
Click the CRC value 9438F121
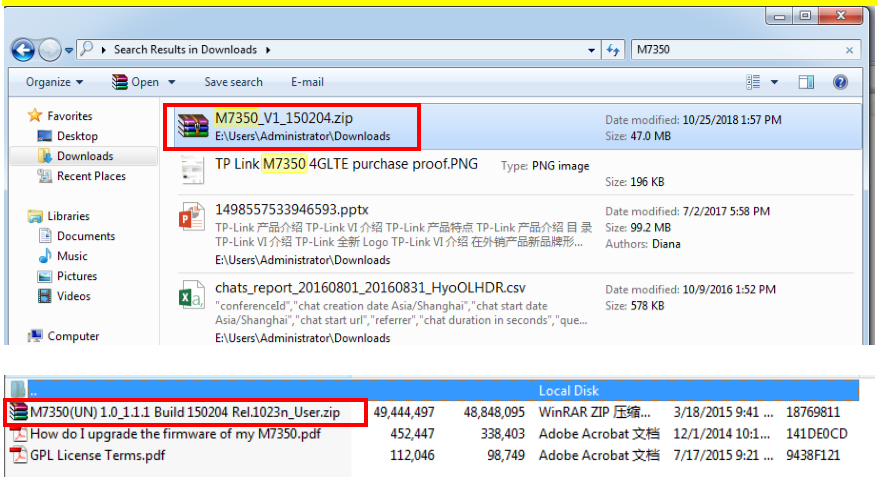click(x=812, y=455)
